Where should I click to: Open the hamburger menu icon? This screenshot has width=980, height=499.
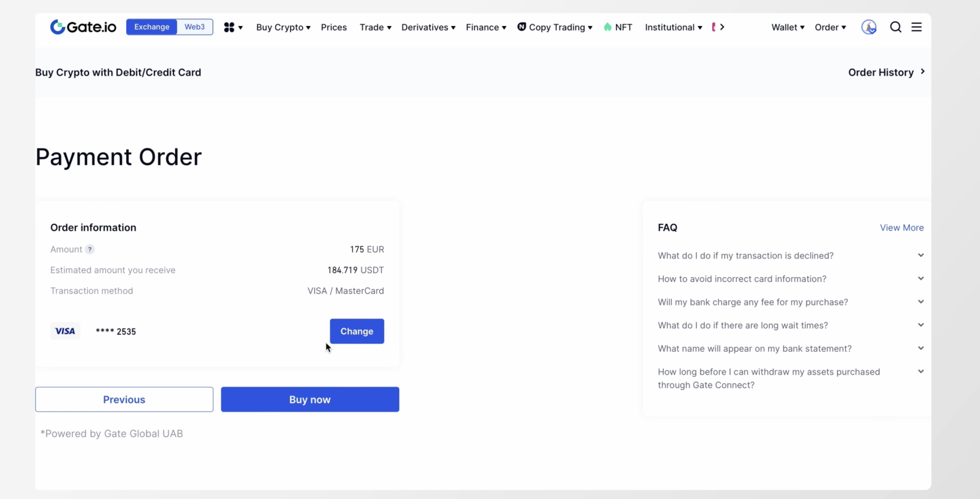pyautogui.click(x=917, y=28)
